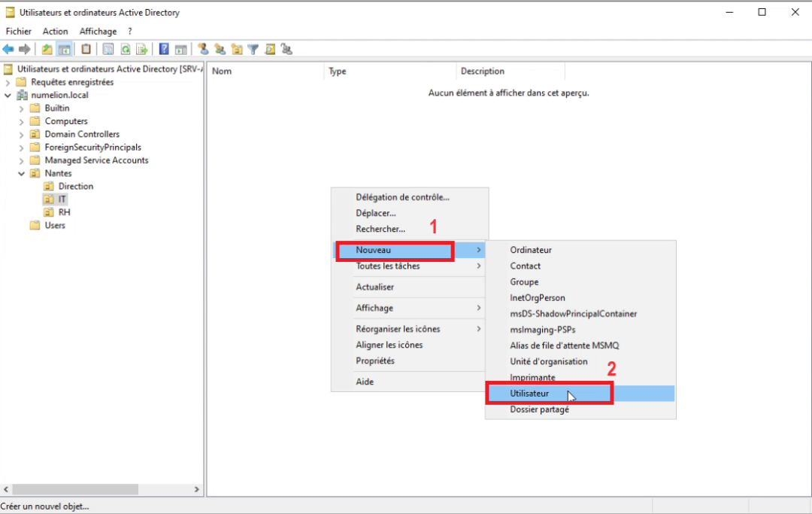Collapse the Nantes organizational unit
The width and height of the screenshot is (812, 514).
[x=22, y=173]
